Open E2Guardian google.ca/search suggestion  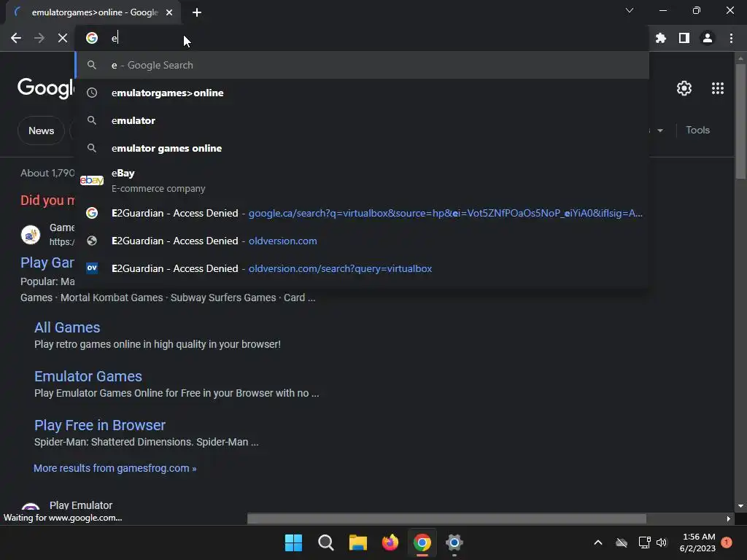click(x=362, y=214)
